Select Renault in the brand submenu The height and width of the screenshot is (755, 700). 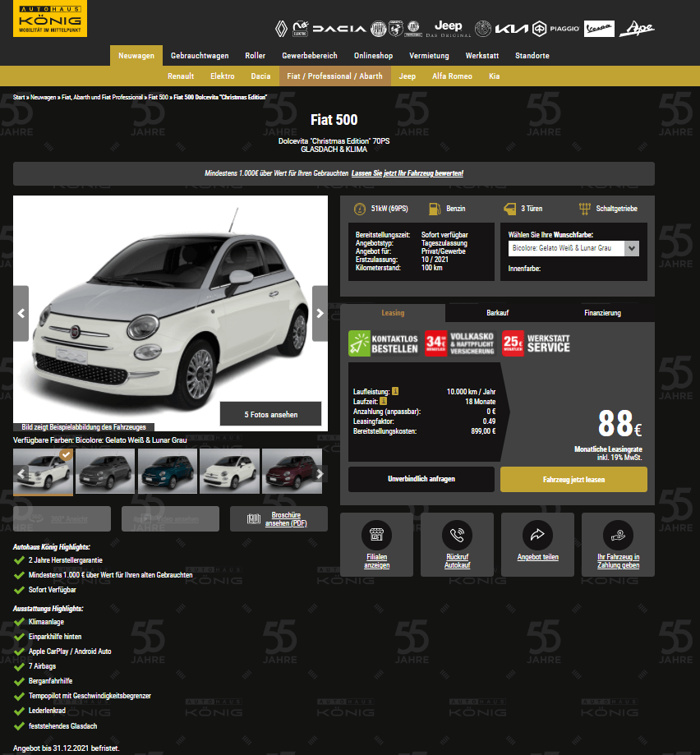coord(181,76)
